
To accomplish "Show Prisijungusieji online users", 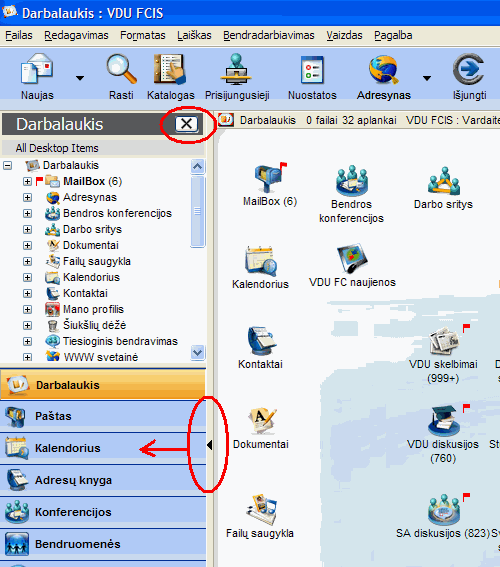I will click(x=236, y=69).
